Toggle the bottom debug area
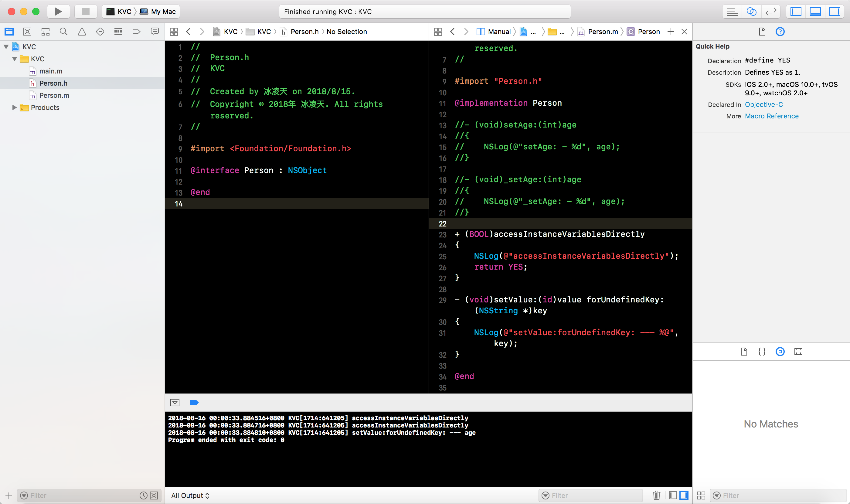850x504 pixels. (815, 12)
